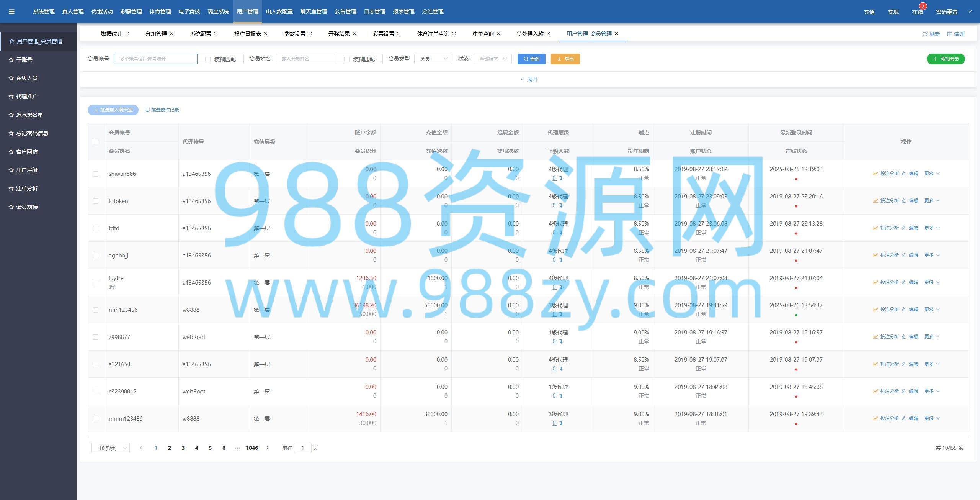Focus the 会员姓名 input field

pos(305,59)
